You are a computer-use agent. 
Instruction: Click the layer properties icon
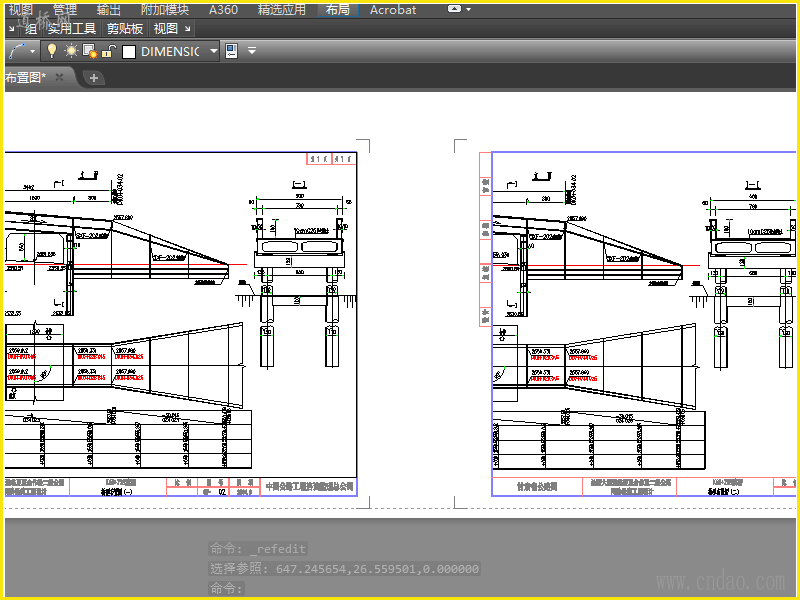coord(231,51)
